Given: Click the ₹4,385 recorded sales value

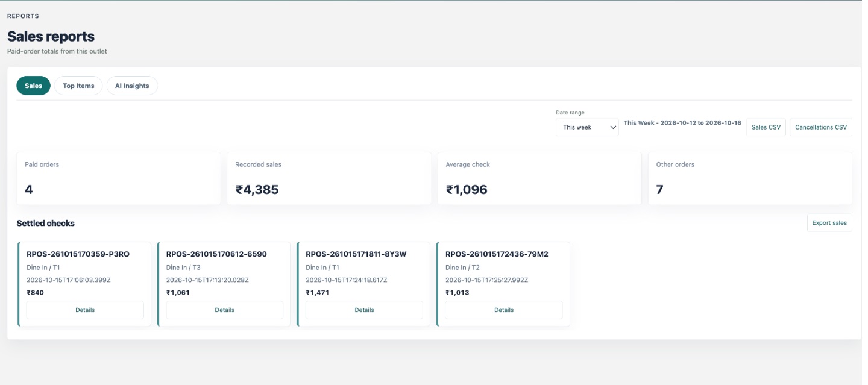Looking at the screenshot, I should pos(257,190).
